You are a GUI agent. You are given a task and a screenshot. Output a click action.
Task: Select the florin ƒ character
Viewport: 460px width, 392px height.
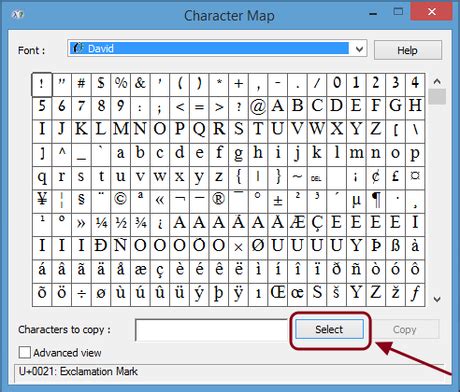(x=415, y=295)
